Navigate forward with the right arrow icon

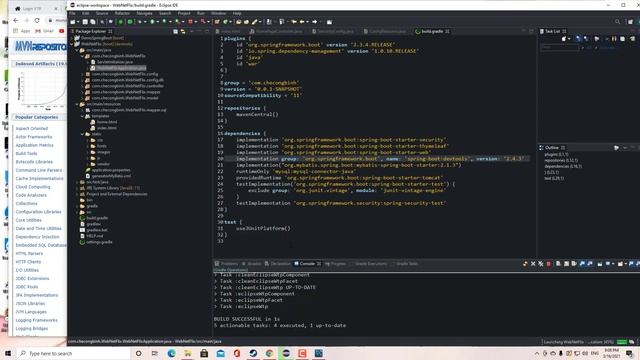315,22
